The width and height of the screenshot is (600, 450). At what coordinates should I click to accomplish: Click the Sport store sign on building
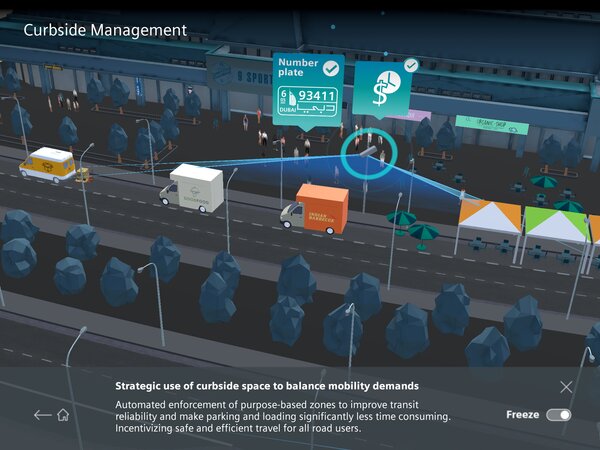(238, 71)
